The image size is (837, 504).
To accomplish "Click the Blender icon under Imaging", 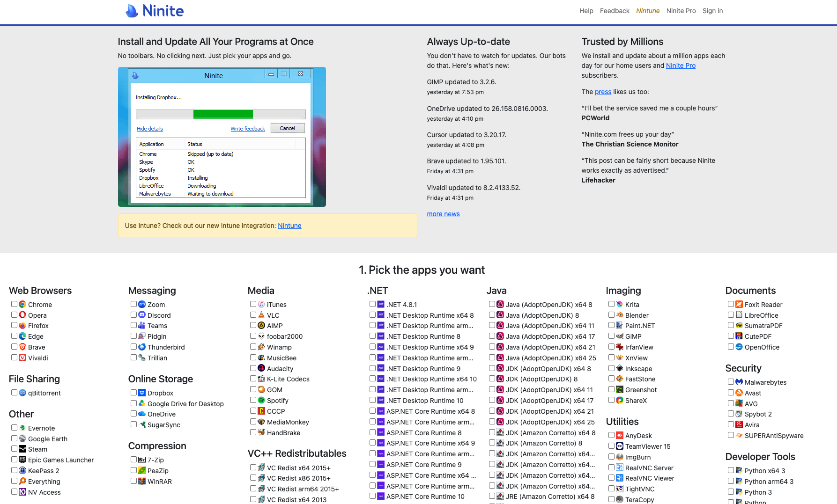I will click(620, 315).
